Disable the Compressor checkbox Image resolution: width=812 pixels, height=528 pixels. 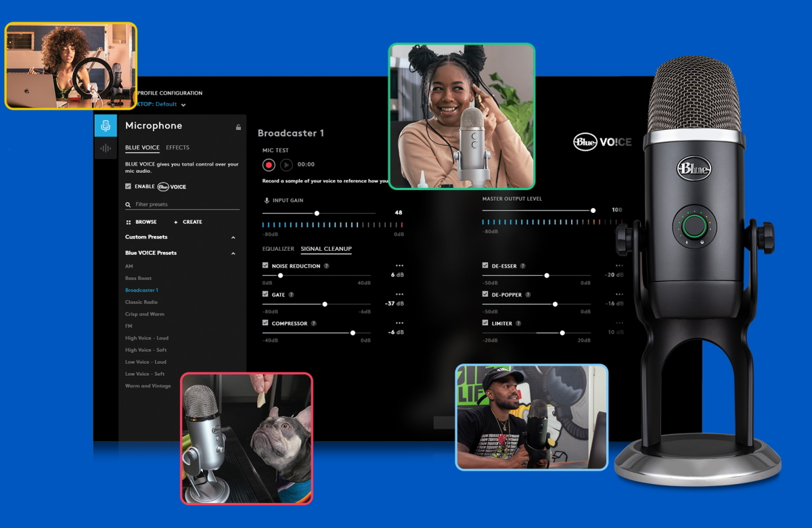[x=265, y=323]
